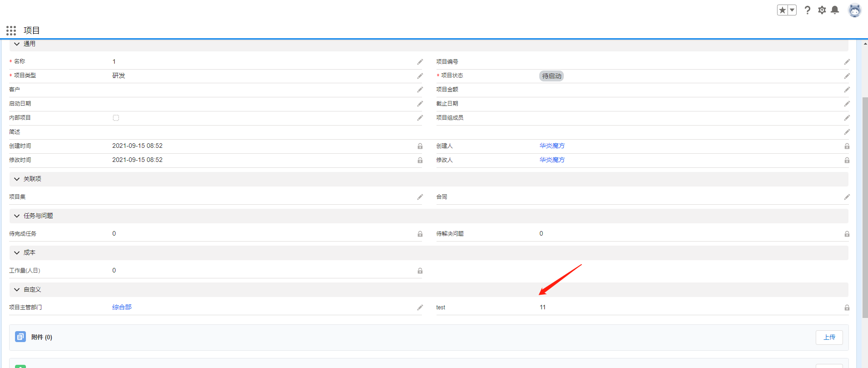Viewport: 868px width, 368px height.
Task: Select the test value 11
Action: pyautogui.click(x=542, y=308)
